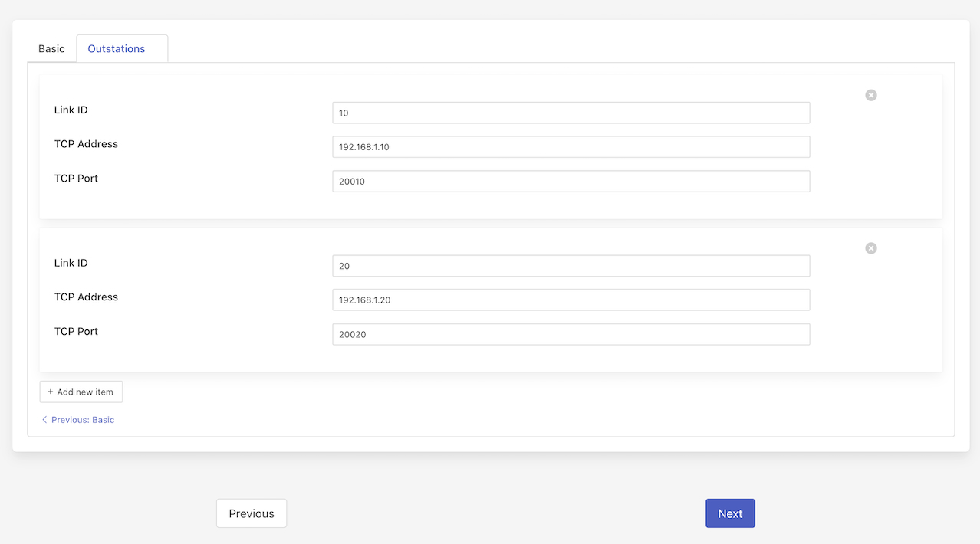Click the Link ID field containing 10
Image resolution: width=980 pixels, height=544 pixels.
tap(571, 113)
